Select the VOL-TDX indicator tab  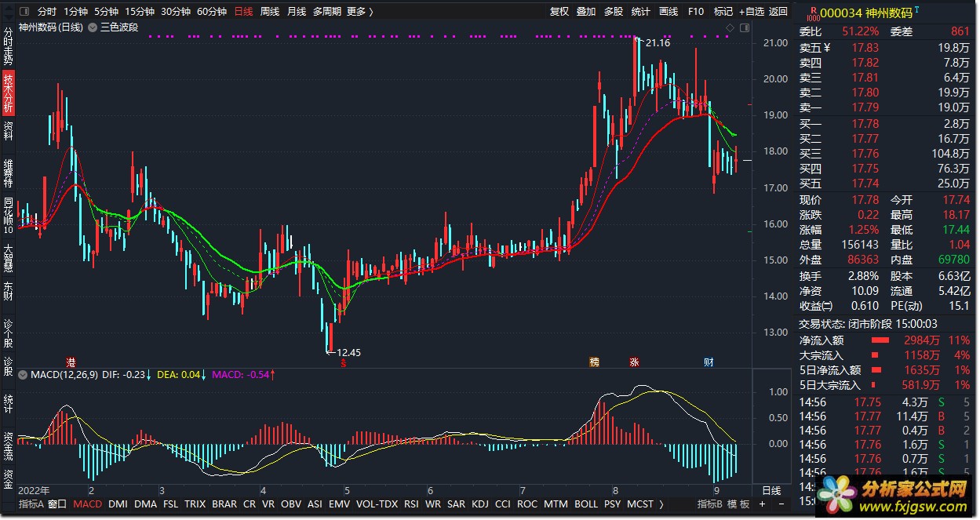377,504
